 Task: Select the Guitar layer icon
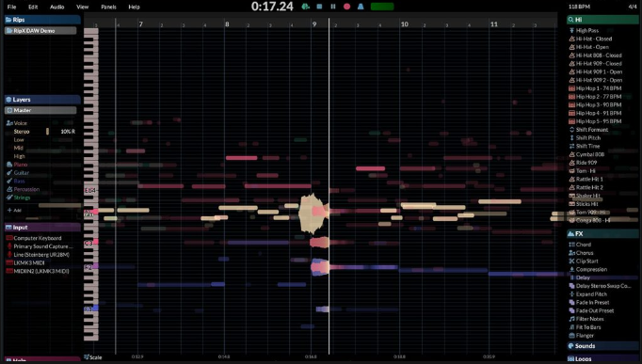[9, 172]
